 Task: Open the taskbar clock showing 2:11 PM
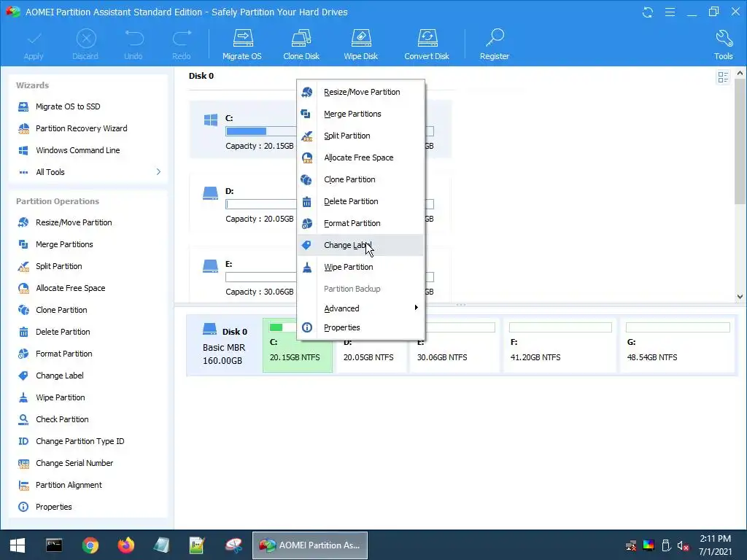pos(715,545)
